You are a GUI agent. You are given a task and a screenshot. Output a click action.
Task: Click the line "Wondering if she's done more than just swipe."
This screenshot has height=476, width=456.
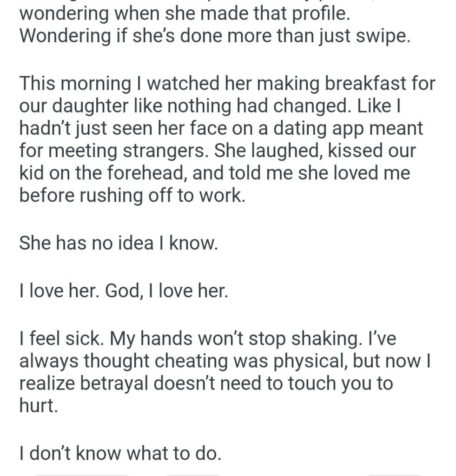(215, 36)
